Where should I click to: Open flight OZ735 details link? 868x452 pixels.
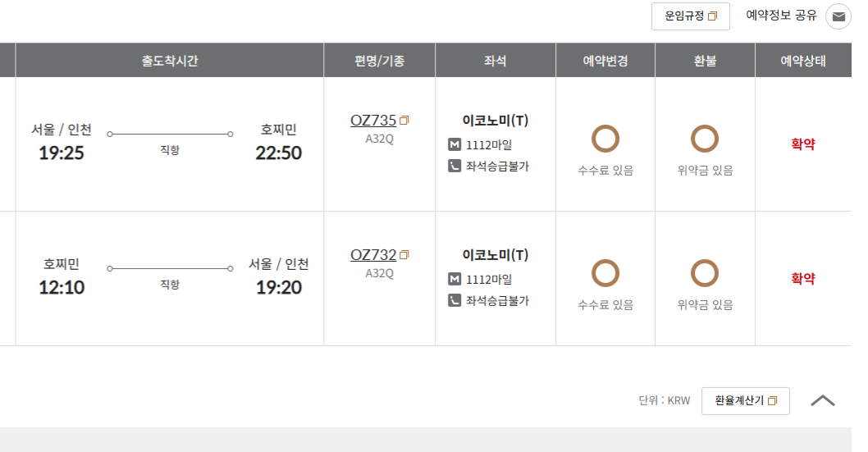(x=373, y=121)
